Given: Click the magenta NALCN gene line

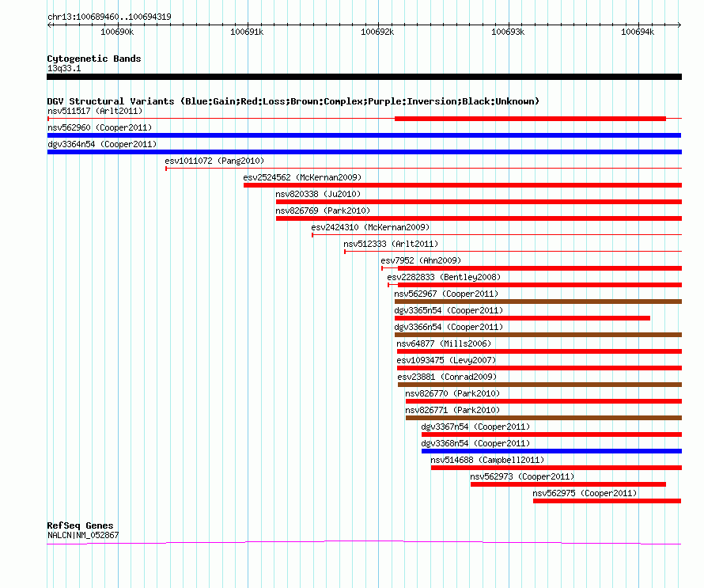Looking at the screenshot, I should 364,543.
